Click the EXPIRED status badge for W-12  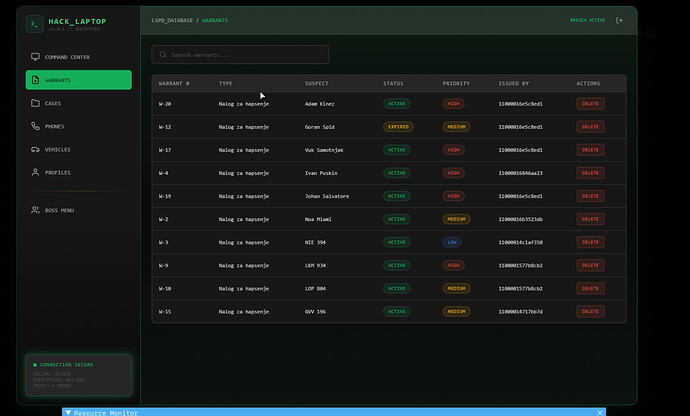398,127
